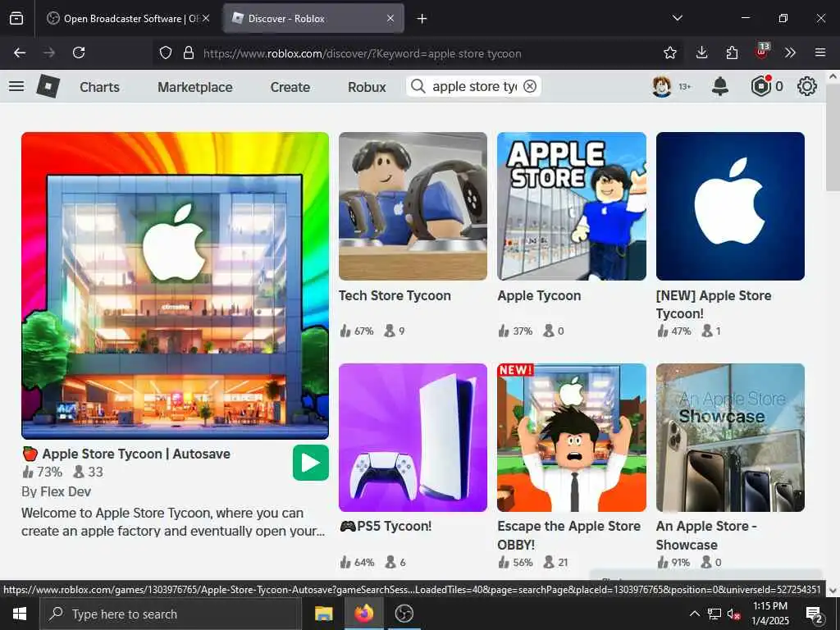This screenshot has width=840, height=630.
Task: Open Firefox extensions puzzle icon
Action: [x=732, y=52]
